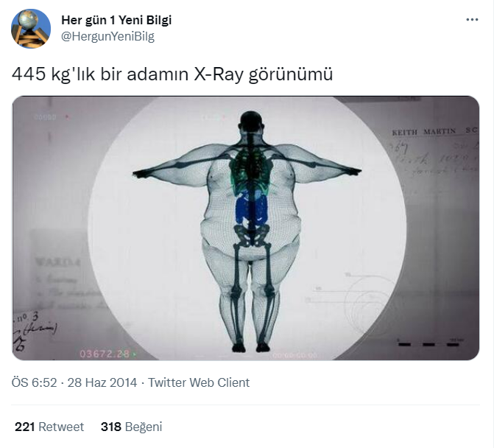This screenshot has width=494, height=448.
Task: Open the X-ray image of the man
Action: [246, 228]
